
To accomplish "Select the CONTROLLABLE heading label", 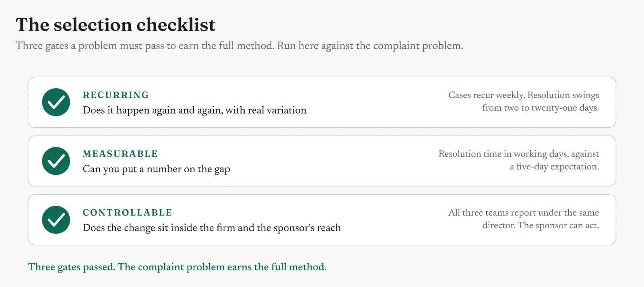I will point(128,213).
